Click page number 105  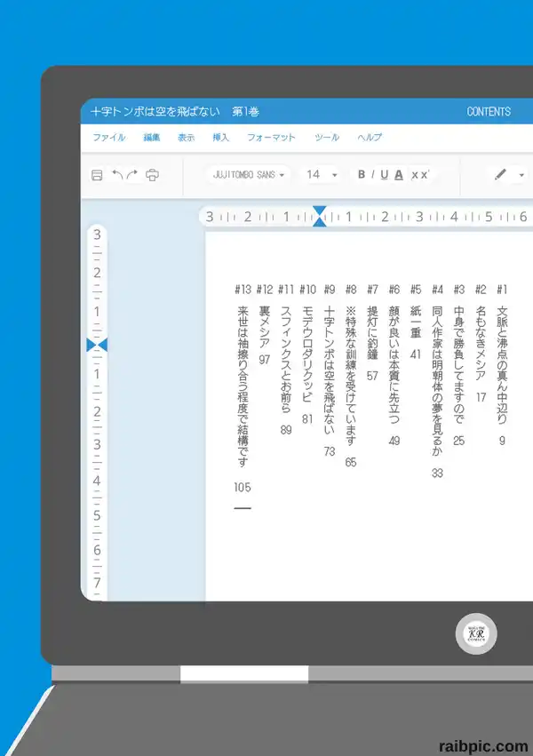243,488
